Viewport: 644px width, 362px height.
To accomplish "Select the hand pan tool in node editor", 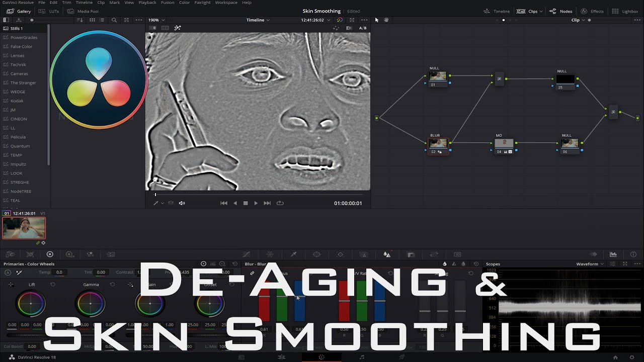I will click(x=386, y=20).
